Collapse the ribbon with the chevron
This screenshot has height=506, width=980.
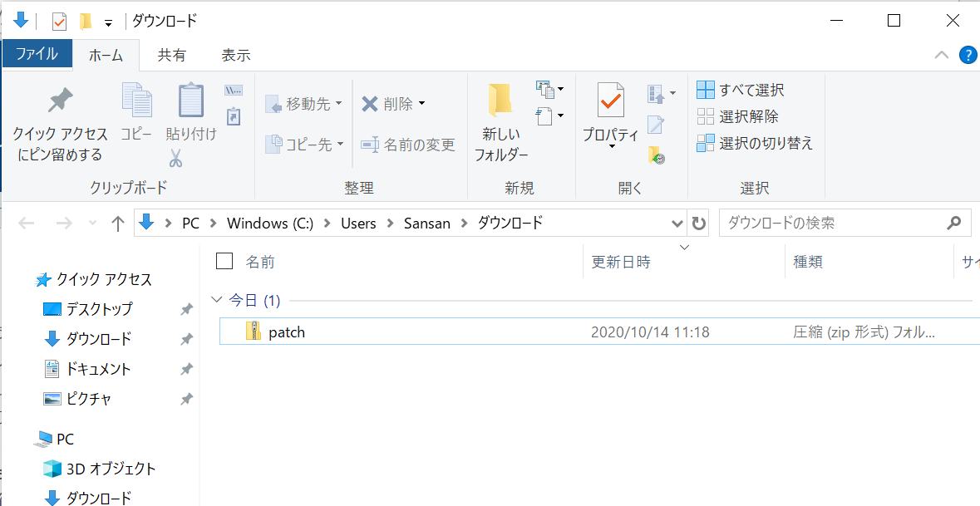[x=941, y=56]
